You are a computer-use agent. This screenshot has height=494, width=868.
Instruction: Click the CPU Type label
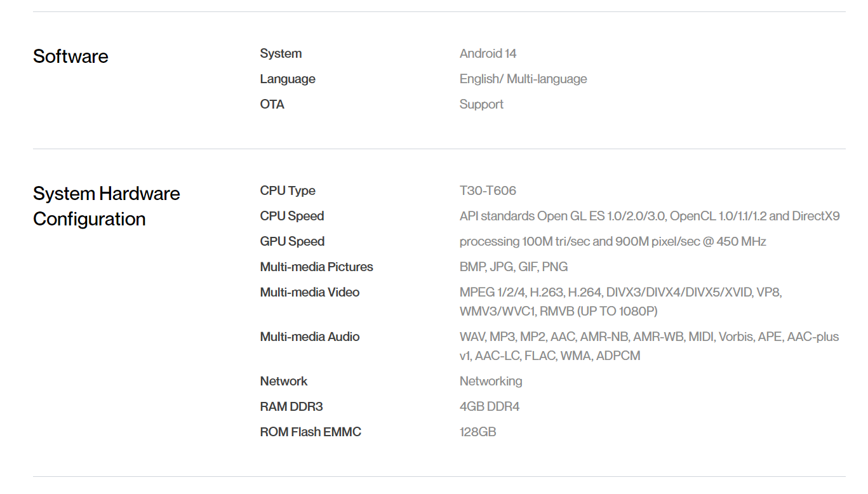(288, 191)
